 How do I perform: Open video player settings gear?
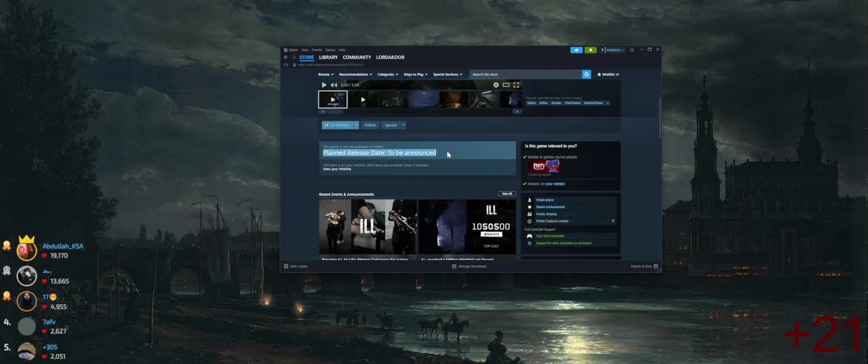[x=496, y=85]
